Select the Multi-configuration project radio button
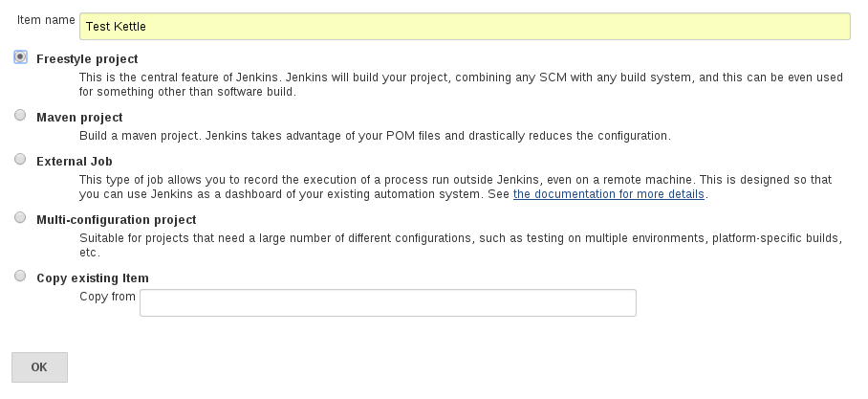The width and height of the screenshot is (868, 399). pyautogui.click(x=20, y=218)
